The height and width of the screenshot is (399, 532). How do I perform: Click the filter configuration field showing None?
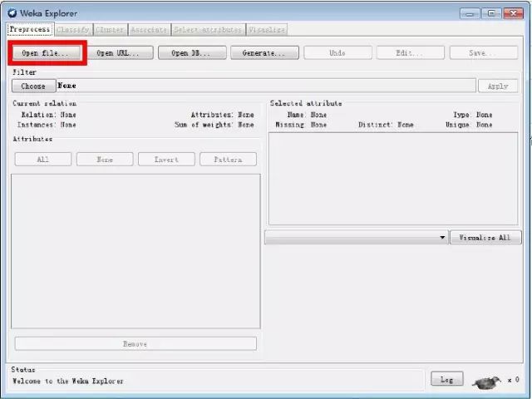(266, 86)
